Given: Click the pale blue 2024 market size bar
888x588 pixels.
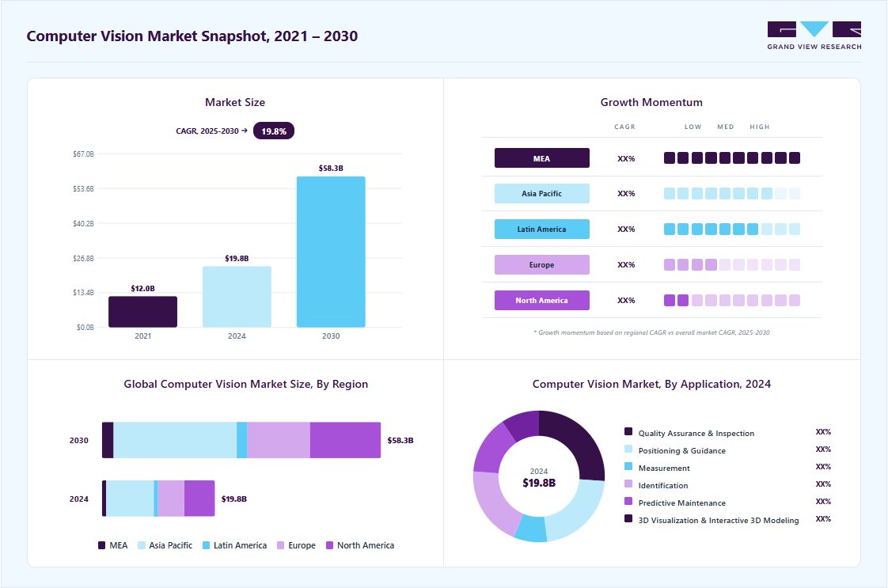Looking at the screenshot, I should (237, 297).
